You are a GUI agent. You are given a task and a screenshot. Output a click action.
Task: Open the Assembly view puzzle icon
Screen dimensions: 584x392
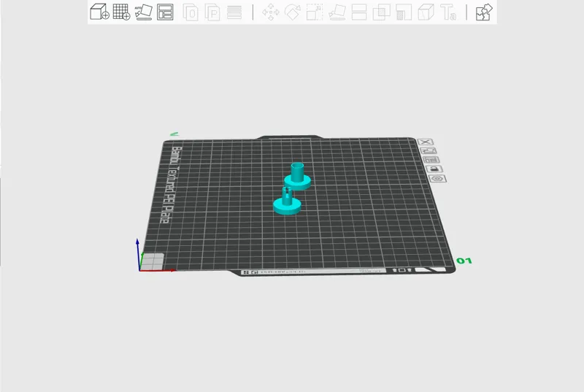click(484, 12)
